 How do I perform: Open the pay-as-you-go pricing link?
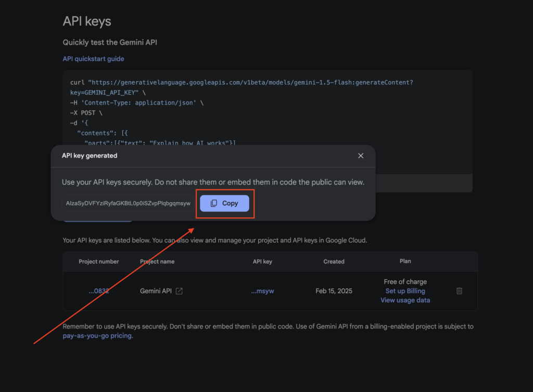[x=97, y=336]
